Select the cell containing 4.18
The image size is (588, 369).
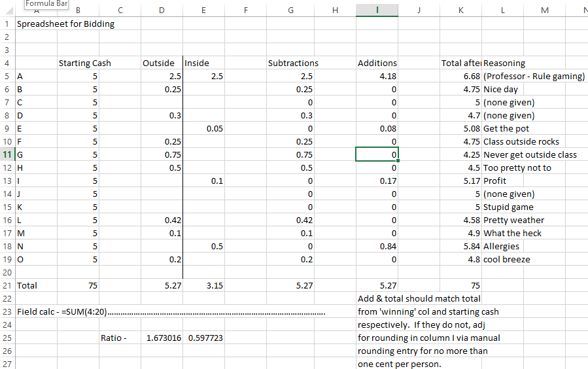377,77
